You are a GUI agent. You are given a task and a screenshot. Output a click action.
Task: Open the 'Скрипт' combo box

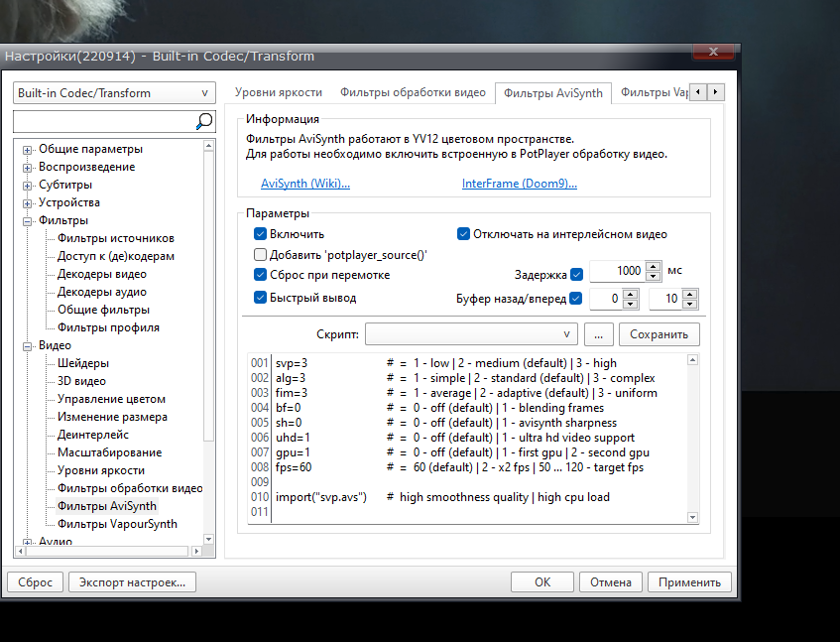coord(471,333)
